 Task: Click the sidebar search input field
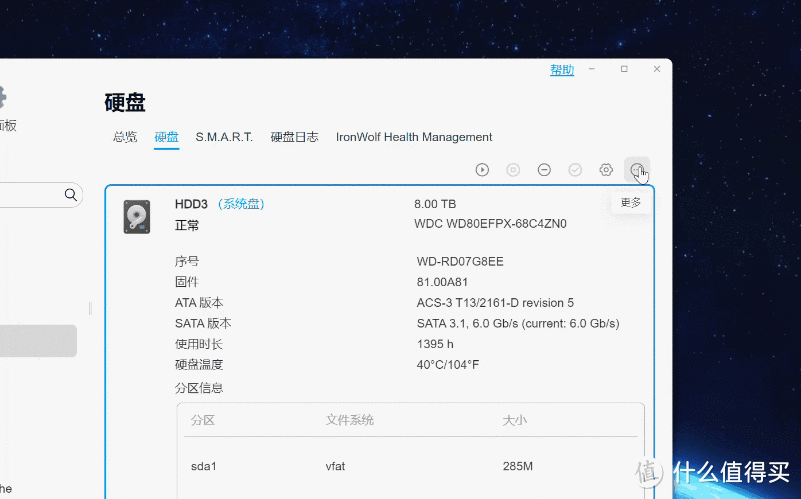[x=31, y=195]
